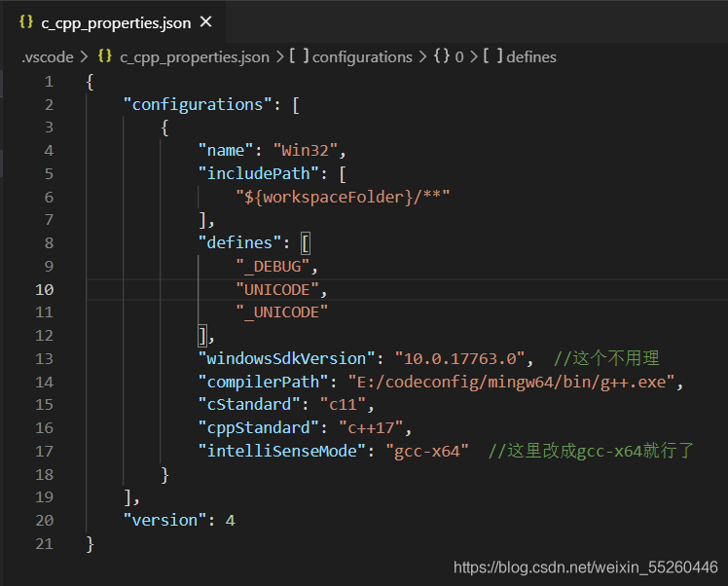Screen dimensions: 728x586
Task: Click the "gcc-x64" string value
Action: click(x=426, y=452)
